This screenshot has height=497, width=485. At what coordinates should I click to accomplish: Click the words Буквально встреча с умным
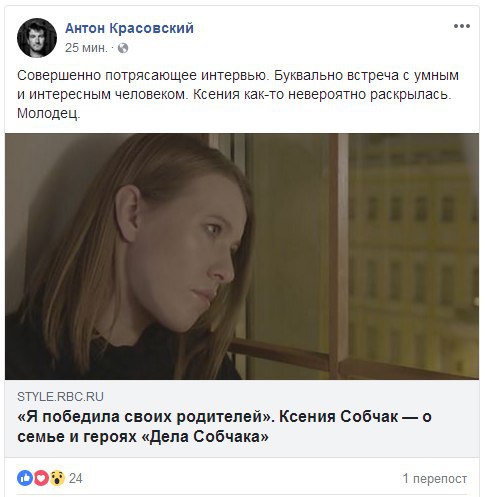pos(367,76)
